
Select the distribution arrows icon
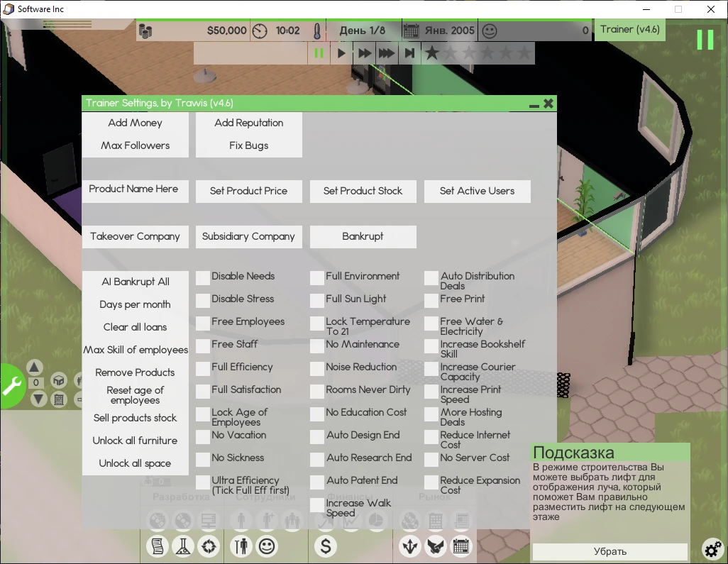[410, 546]
